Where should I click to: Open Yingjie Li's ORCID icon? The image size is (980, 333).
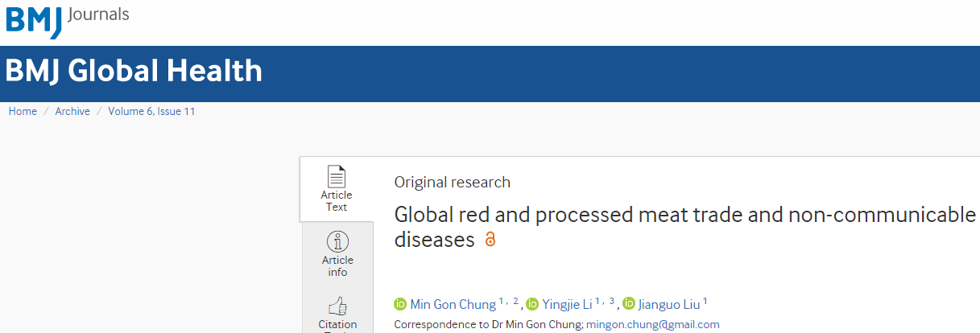pos(532,304)
